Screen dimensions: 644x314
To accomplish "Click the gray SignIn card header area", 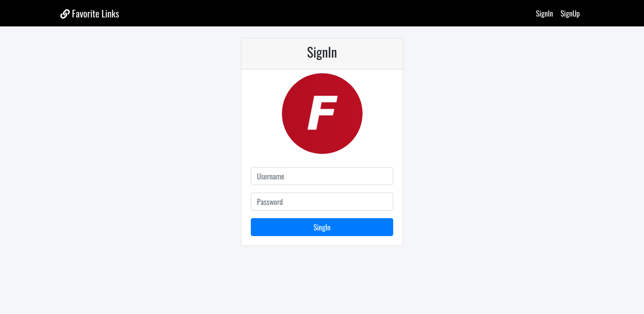I will click(x=322, y=54).
